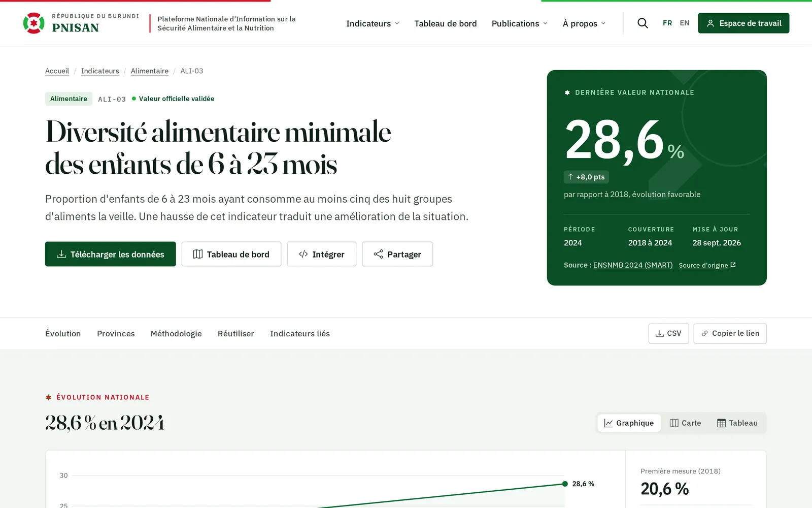Image resolution: width=812 pixels, height=508 pixels.
Task: Expand the À propos navigation dropdown
Action: (584, 23)
